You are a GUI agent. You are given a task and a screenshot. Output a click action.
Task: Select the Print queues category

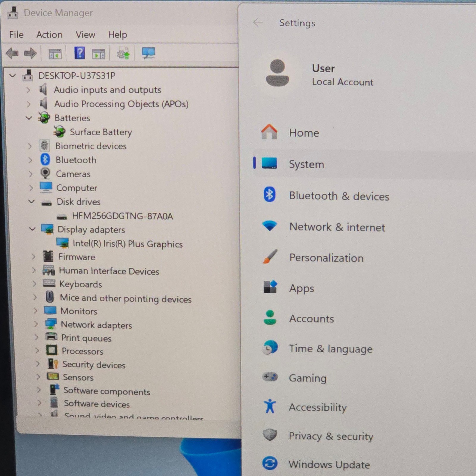point(86,338)
